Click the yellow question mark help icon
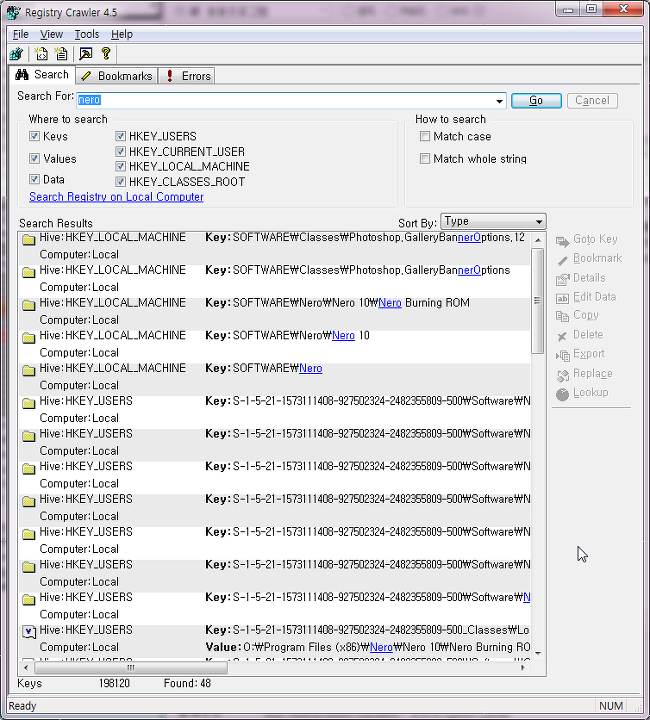The width and height of the screenshot is (650, 720). pos(106,54)
